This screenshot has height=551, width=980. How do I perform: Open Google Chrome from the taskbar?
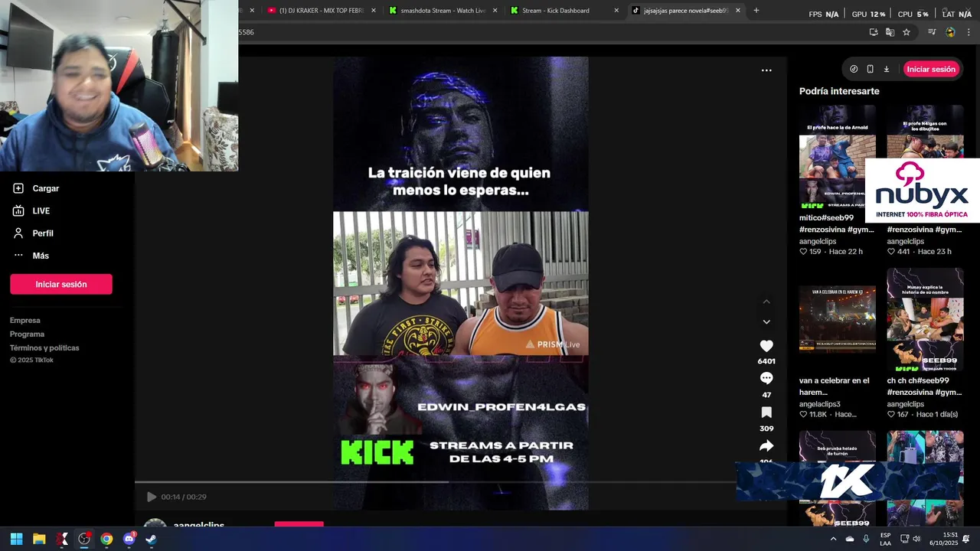106,539
